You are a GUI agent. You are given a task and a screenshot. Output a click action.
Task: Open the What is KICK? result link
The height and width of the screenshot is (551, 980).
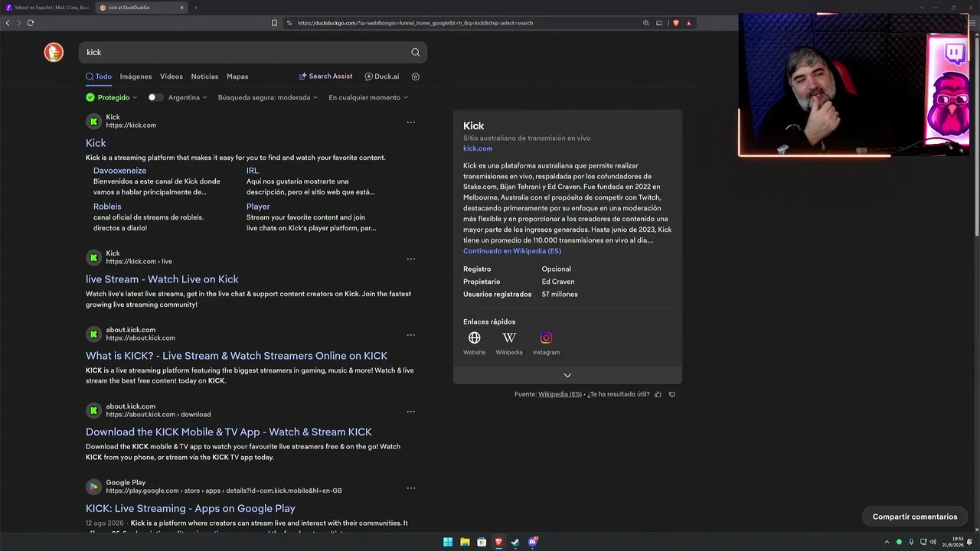coord(237,356)
